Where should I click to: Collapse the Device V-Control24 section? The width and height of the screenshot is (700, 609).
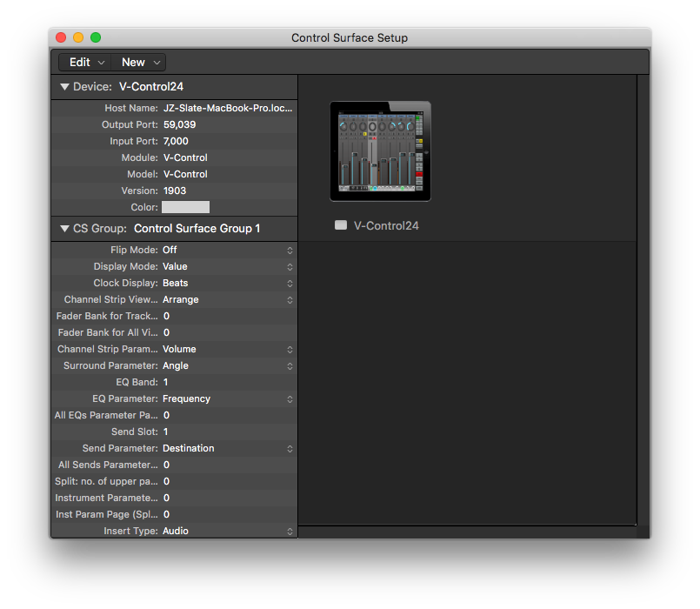click(64, 87)
